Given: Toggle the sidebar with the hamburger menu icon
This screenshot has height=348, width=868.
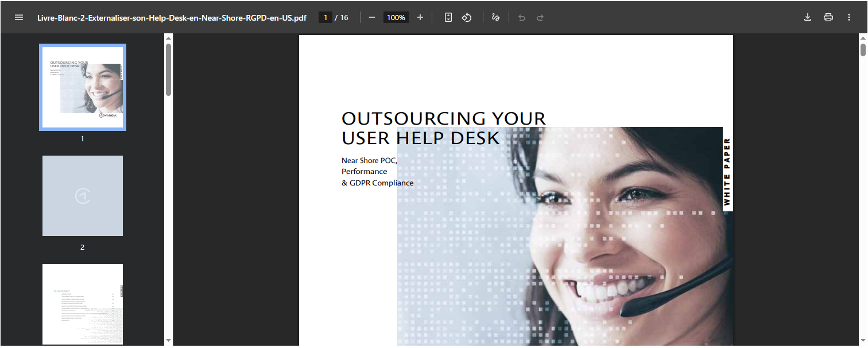Looking at the screenshot, I should point(19,17).
